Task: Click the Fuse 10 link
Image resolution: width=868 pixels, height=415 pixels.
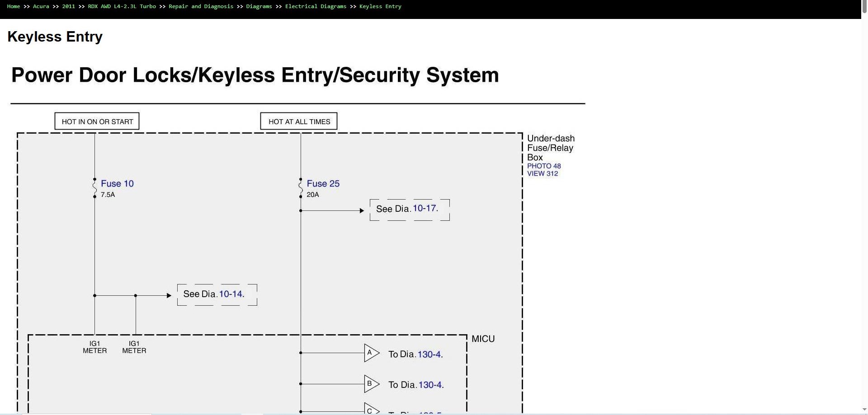Action: (117, 184)
